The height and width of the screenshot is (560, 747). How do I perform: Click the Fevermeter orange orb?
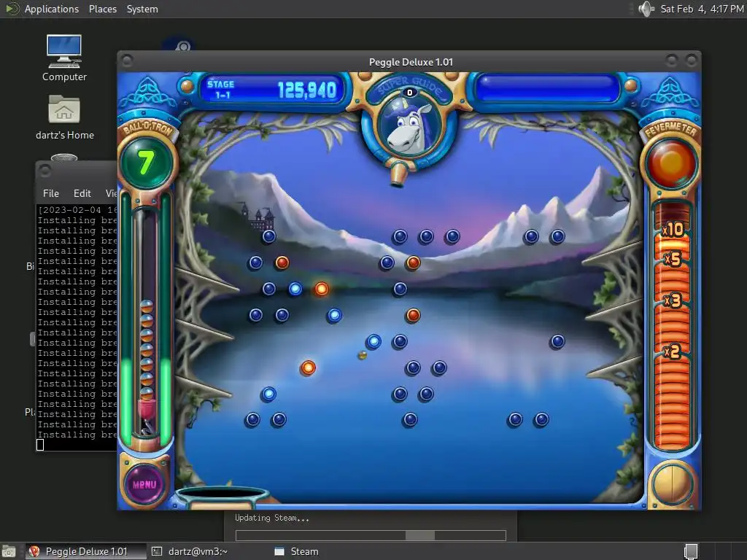(x=671, y=163)
